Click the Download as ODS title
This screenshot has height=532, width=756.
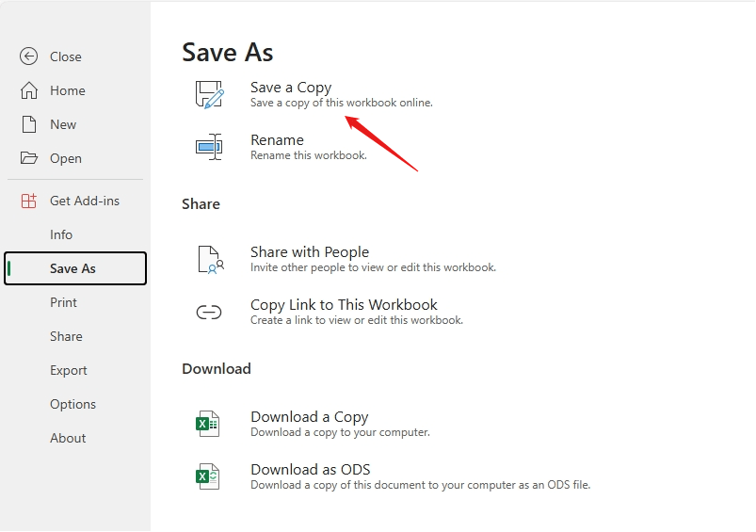(x=310, y=469)
